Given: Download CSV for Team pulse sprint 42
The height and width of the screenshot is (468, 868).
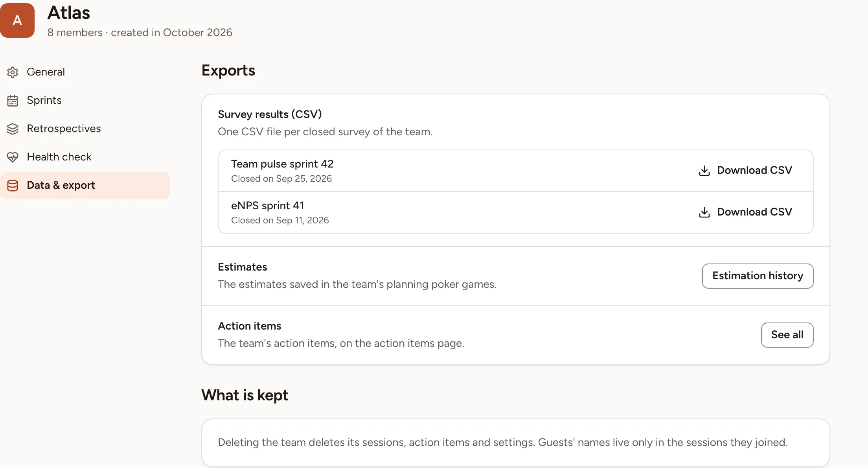Looking at the screenshot, I should (745, 170).
